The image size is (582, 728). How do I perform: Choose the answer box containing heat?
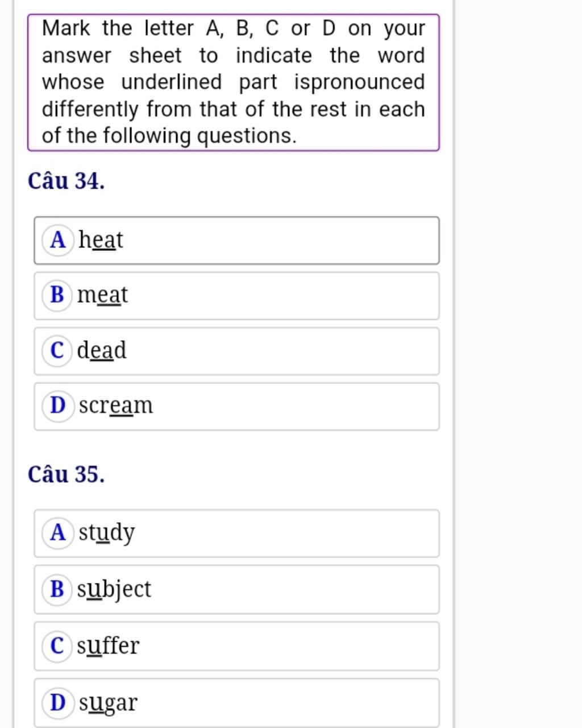click(x=236, y=241)
